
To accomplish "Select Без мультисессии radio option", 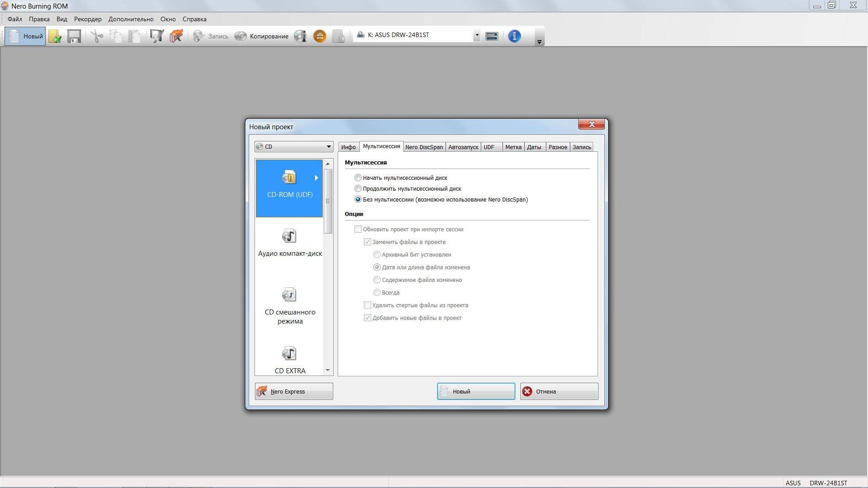I will coord(358,200).
